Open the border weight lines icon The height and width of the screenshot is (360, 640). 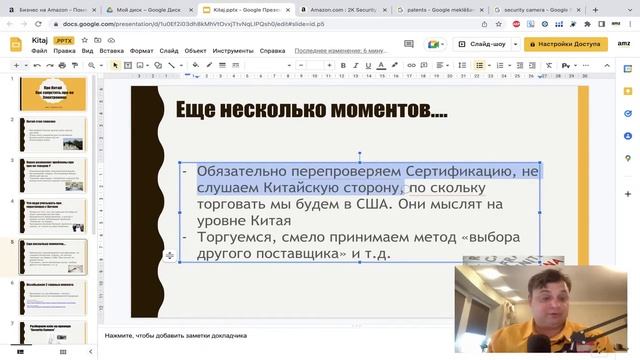coord(222,65)
